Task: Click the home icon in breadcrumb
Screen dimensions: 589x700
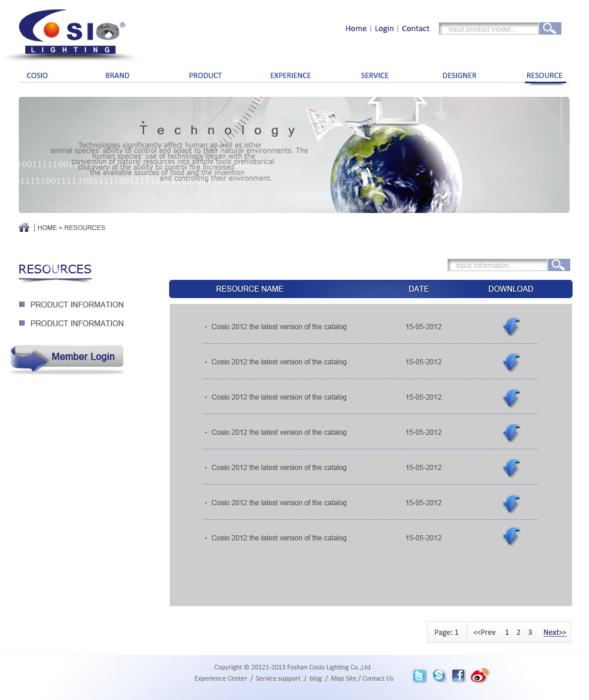Action: (x=24, y=228)
